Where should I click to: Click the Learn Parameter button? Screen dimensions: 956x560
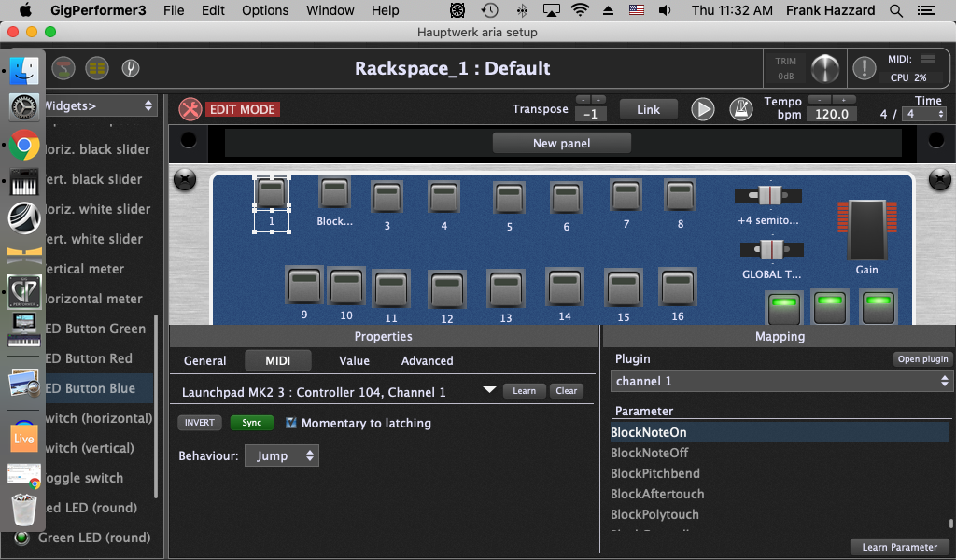pyautogui.click(x=900, y=547)
